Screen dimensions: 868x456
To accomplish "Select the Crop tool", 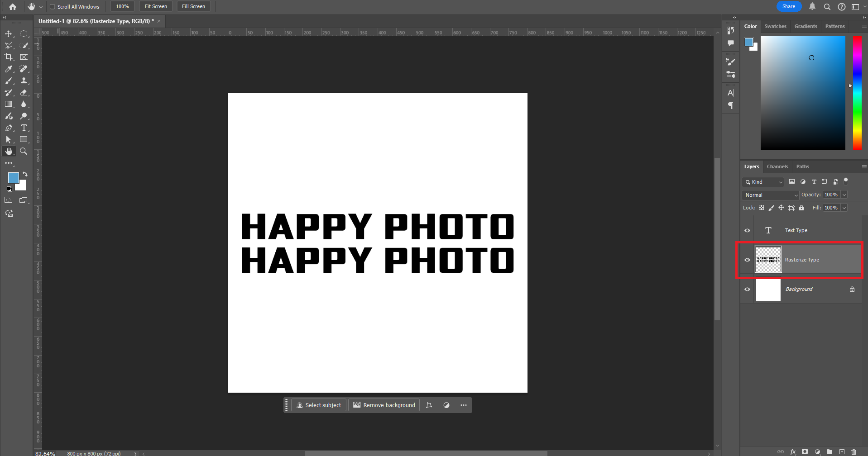I will pos(9,57).
